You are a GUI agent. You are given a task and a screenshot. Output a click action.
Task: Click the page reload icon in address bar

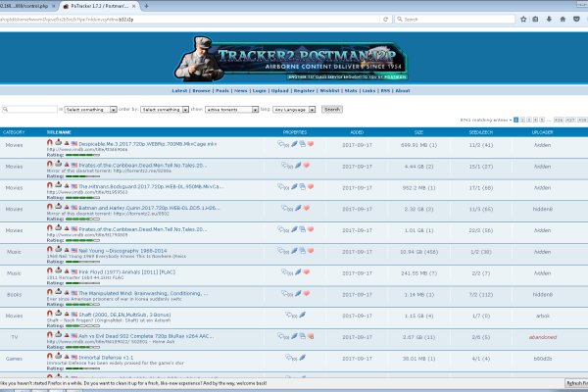pos(385,19)
